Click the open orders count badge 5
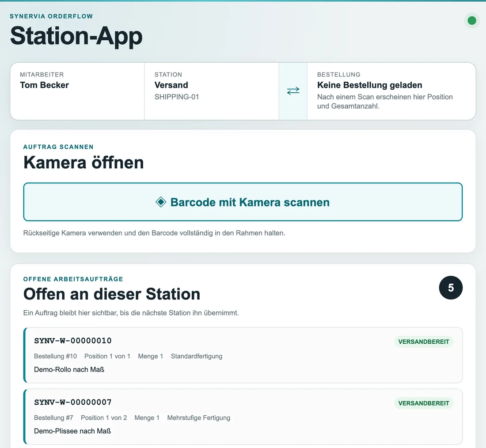The image size is (486, 448). coord(451,288)
